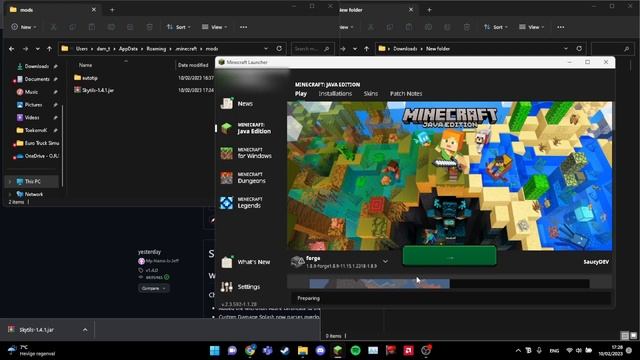Screen dimensions: 640x360
Task: Show hidden system tray icons
Action: pyautogui.click(x=518, y=350)
